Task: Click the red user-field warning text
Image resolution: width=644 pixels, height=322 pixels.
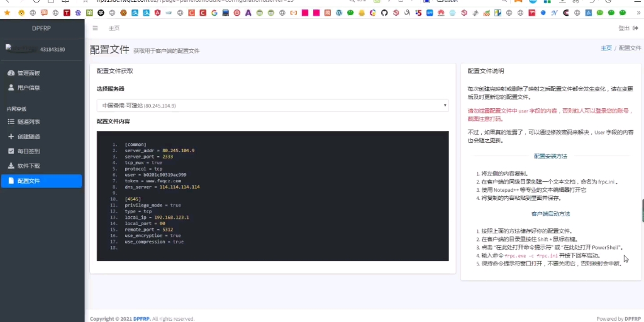Action: 550,115
